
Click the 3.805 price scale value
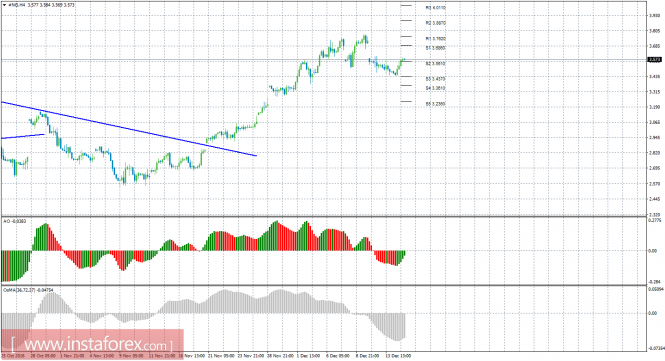coord(654,31)
